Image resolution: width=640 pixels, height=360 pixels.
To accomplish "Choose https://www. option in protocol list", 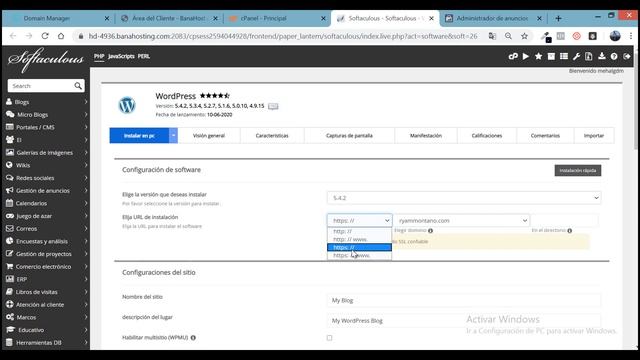I will [359, 255].
